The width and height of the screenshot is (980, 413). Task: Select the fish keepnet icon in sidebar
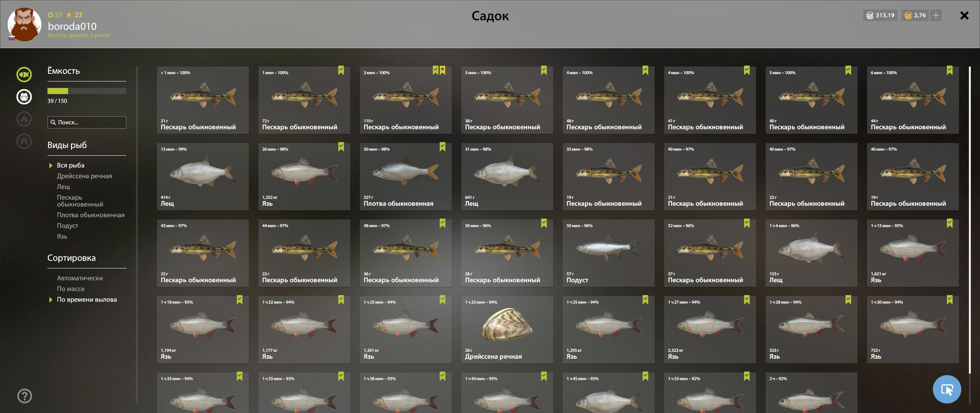click(x=24, y=75)
